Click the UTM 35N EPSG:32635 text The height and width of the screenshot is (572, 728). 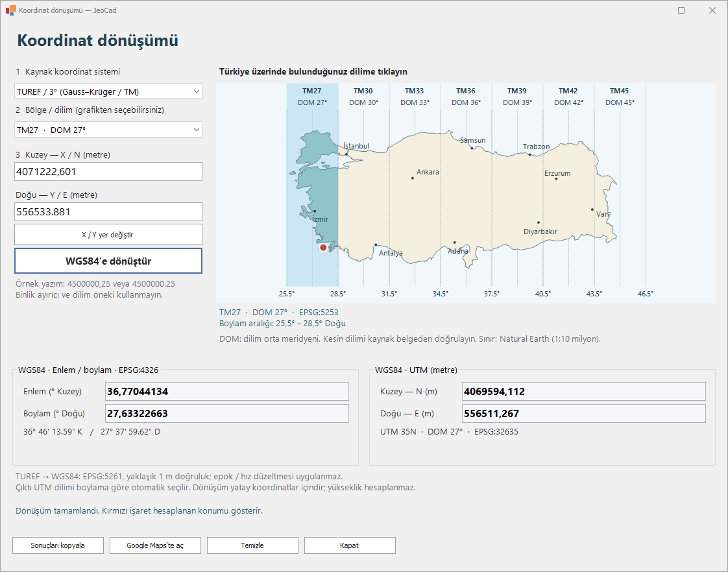point(449,432)
